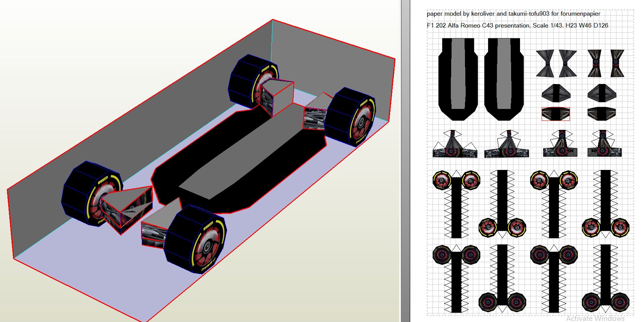Viewport: 644px width, 322px height.
Task: Select the leftmost wing piece with white flaps
Action: [455, 145]
